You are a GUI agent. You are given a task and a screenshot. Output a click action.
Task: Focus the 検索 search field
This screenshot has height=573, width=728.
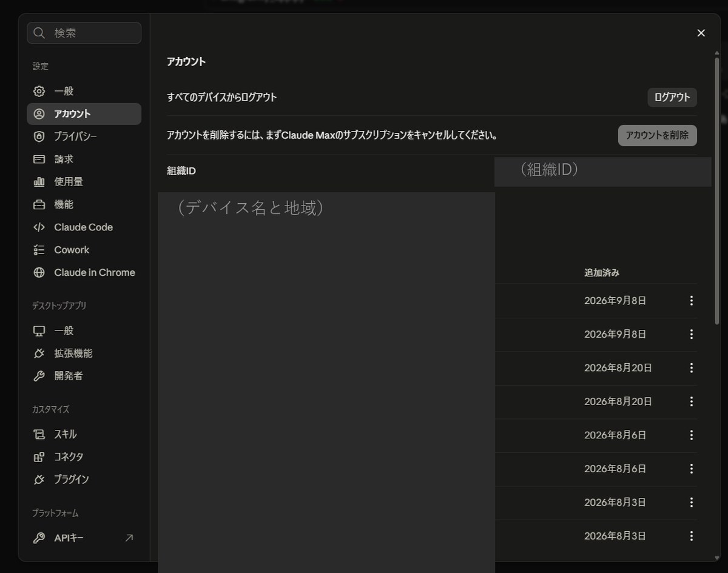[84, 33]
